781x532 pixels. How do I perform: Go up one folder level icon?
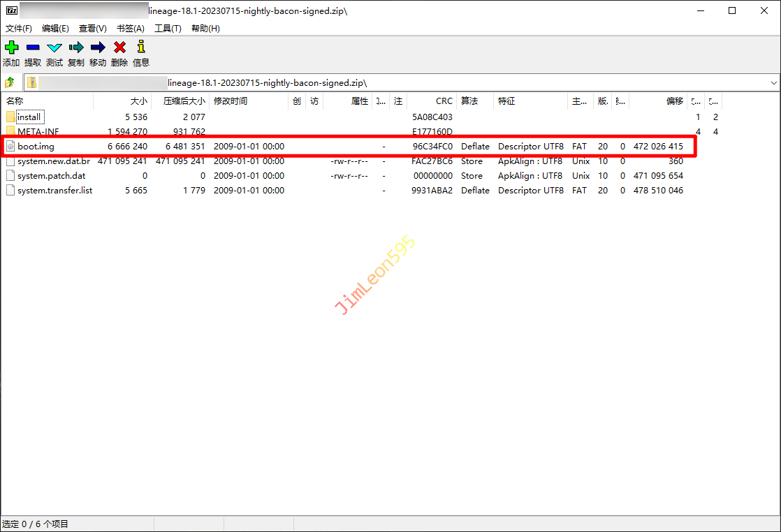[10, 82]
